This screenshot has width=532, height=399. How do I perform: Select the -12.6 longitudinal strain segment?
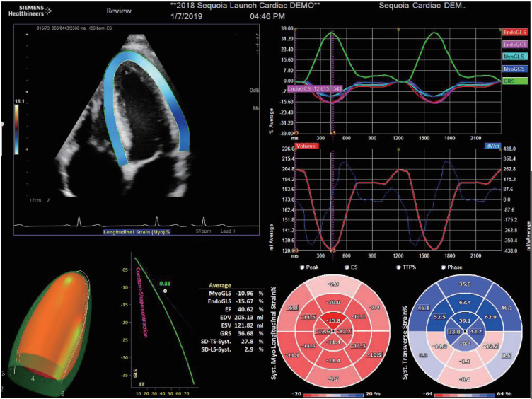(324, 331)
